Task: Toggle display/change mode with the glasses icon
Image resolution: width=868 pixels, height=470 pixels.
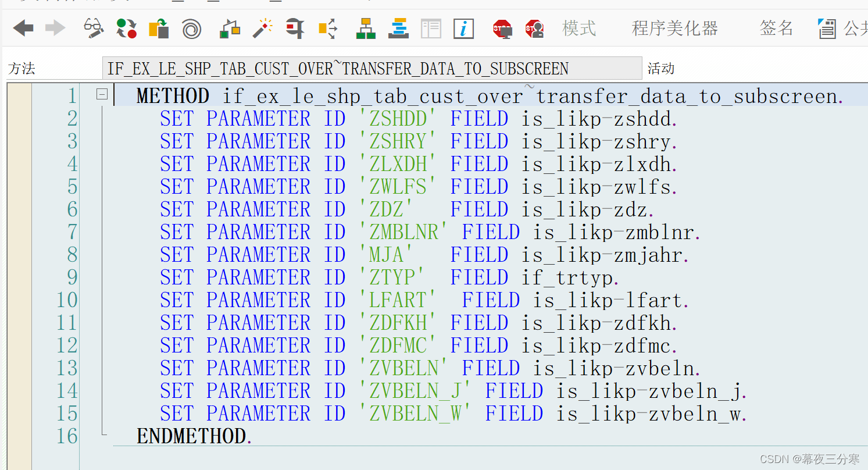Action: click(x=93, y=27)
